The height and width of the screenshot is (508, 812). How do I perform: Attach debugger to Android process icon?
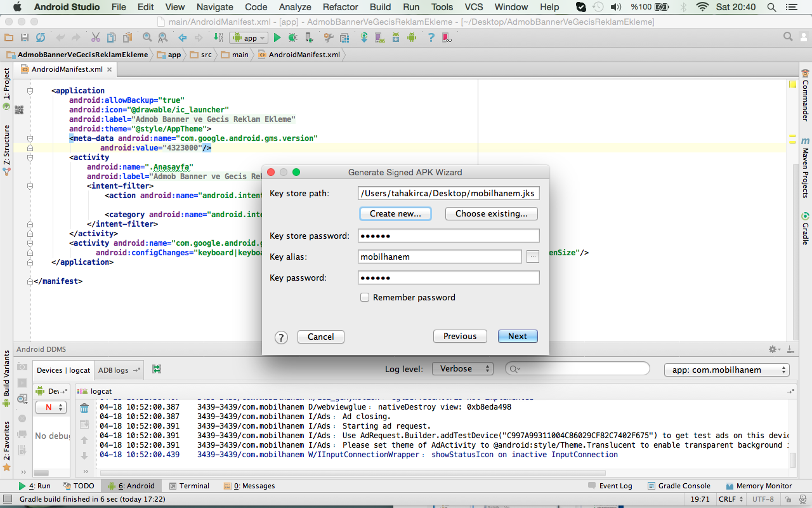coord(308,38)
